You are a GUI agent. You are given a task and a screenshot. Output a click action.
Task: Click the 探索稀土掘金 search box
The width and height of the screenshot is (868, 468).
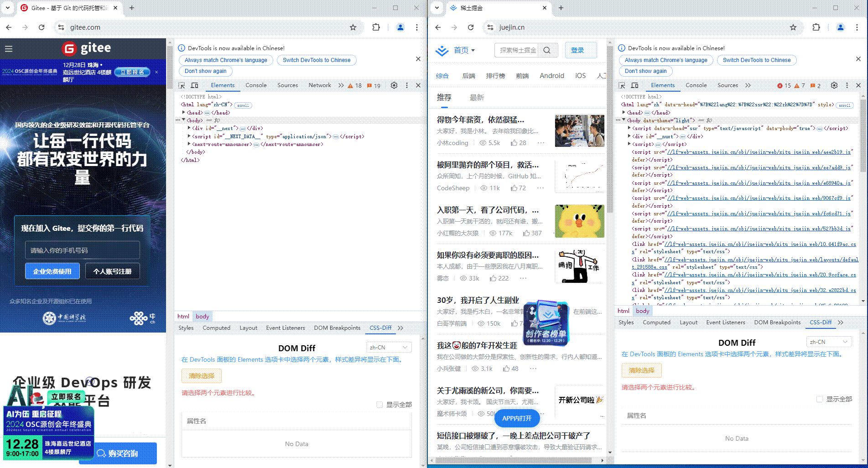click(x=519, y=50)
